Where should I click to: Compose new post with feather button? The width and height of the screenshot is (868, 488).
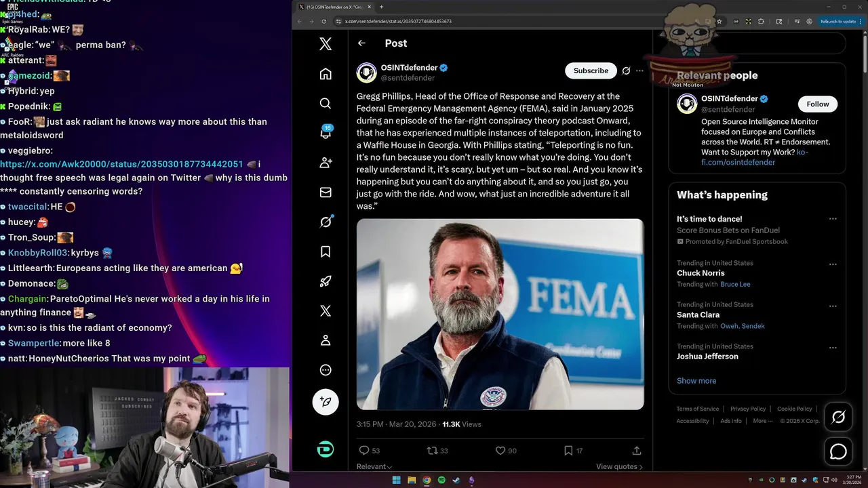coord(325,402)
